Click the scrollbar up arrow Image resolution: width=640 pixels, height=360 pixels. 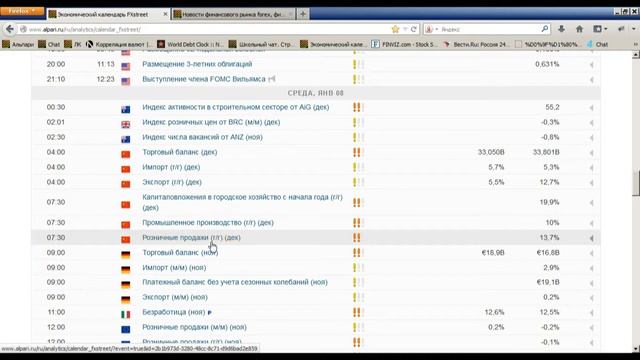coord(636,54)
